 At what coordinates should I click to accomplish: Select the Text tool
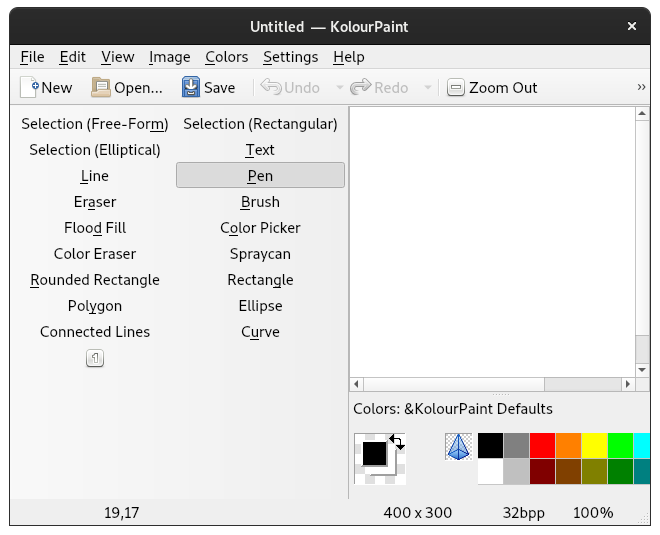[x=260, y=150]
